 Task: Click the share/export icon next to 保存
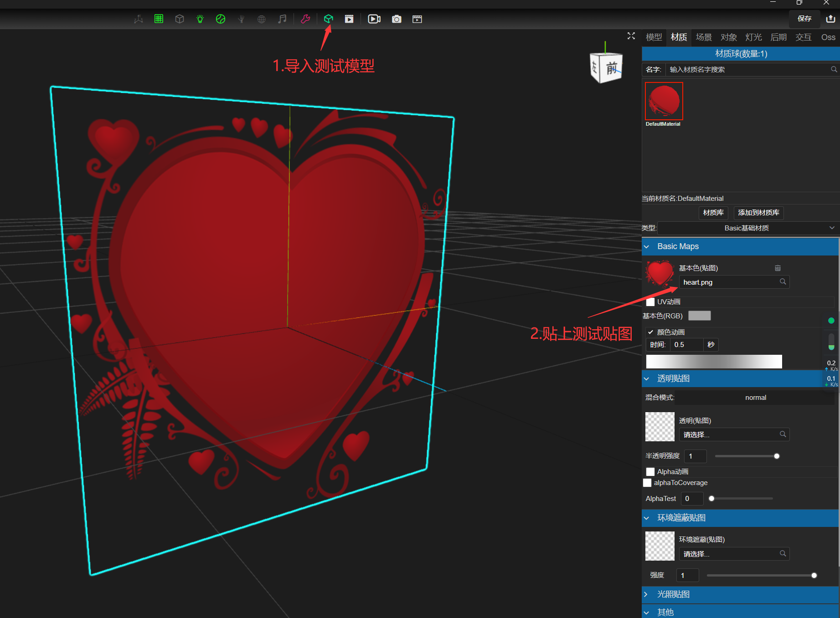coord(830,19)
